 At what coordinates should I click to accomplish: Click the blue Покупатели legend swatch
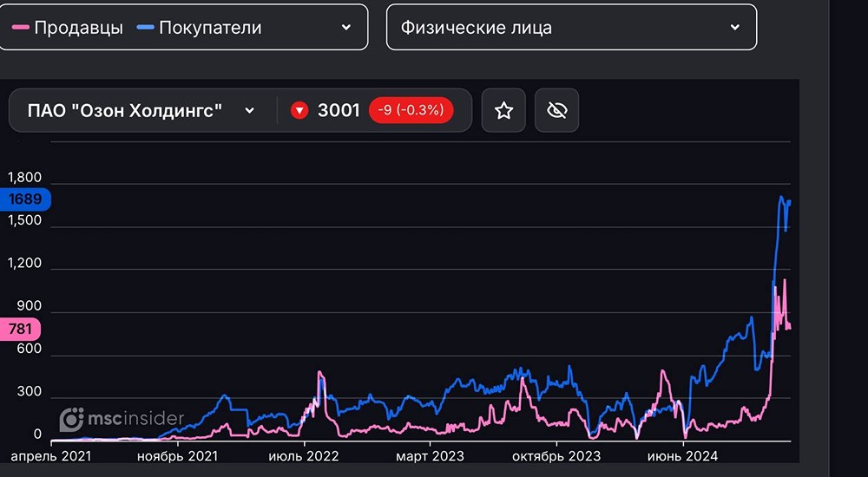145,27
